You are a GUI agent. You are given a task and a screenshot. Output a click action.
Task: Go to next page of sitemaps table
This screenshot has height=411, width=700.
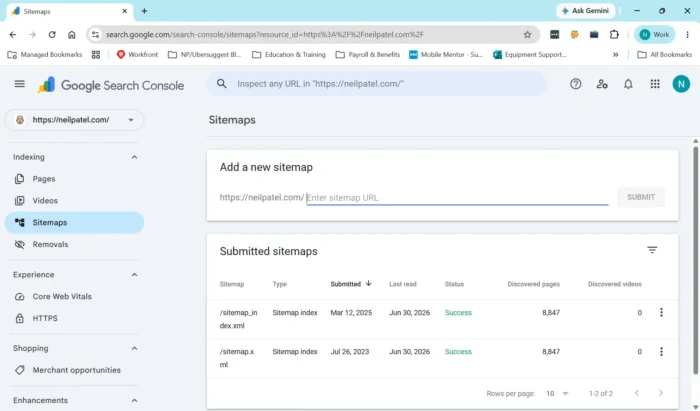[x=661, y=393]
